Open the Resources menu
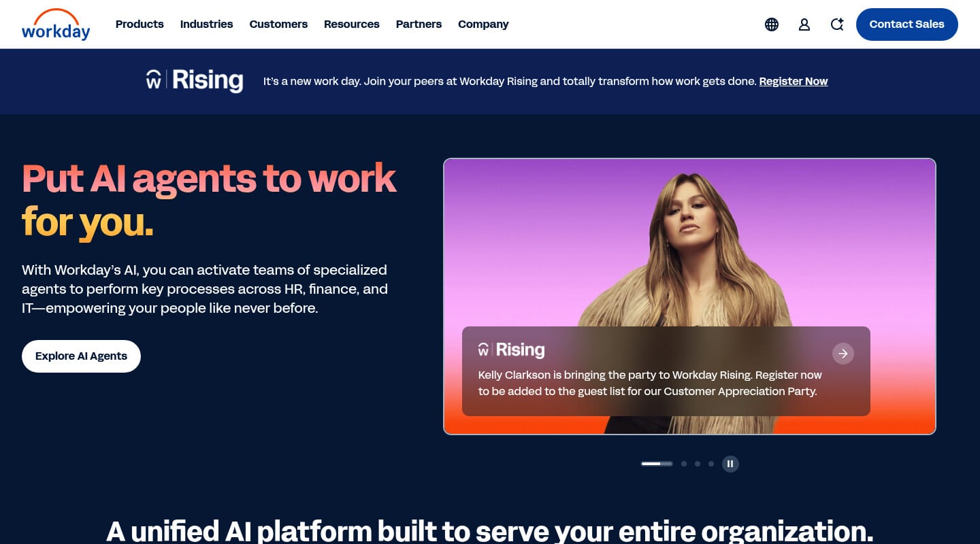This screenshot has width=980, height=544. [352, 24]
